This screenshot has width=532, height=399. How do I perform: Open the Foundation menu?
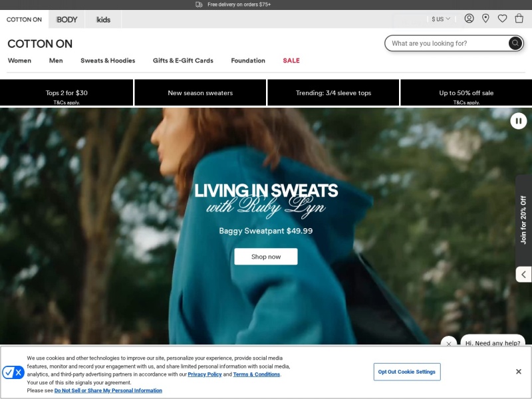point(248,61)
